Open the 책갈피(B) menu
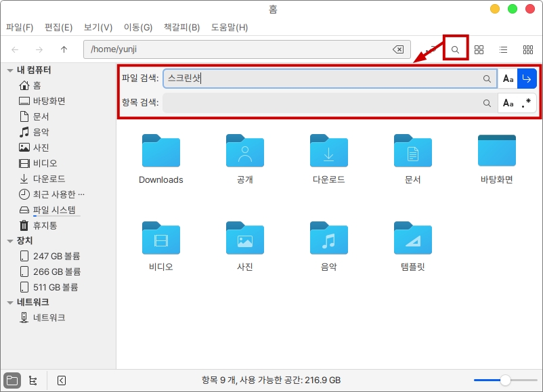 (181, 28)
